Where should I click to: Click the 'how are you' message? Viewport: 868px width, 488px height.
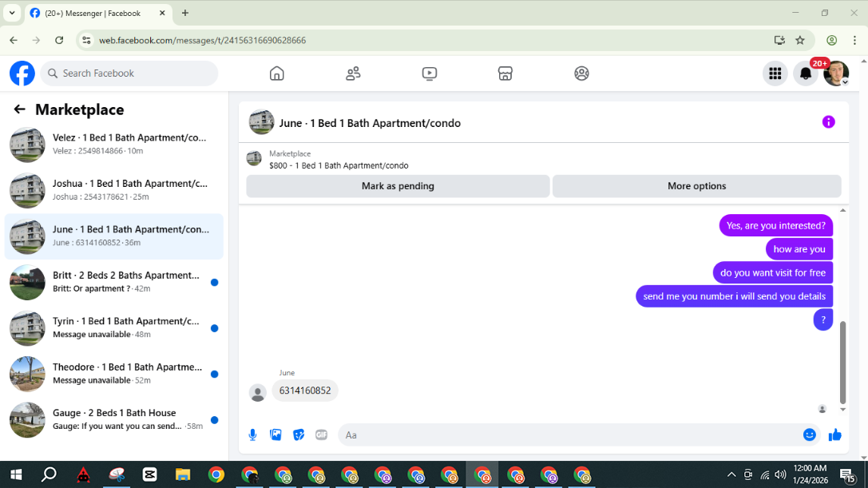point(799,249)
